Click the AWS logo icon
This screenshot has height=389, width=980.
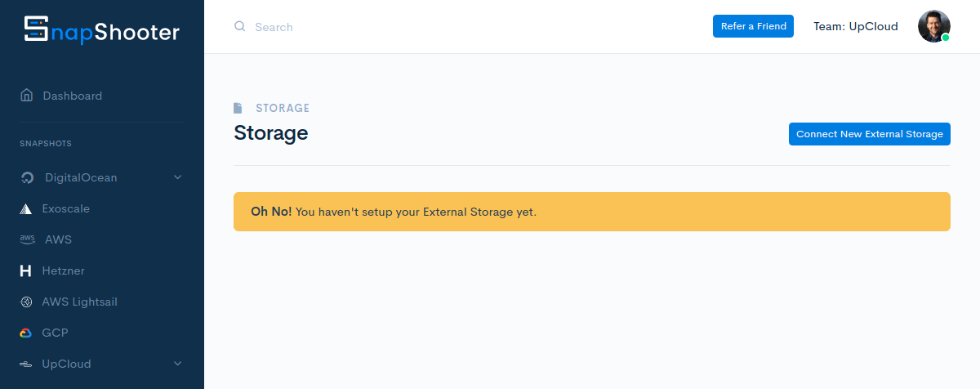point(27,239)
